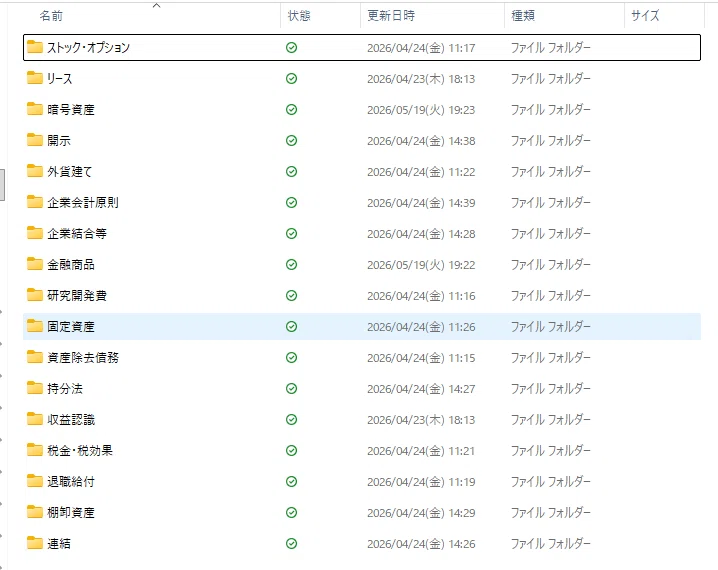
Task: Sort by the 名前 column header
Action: 51,16
